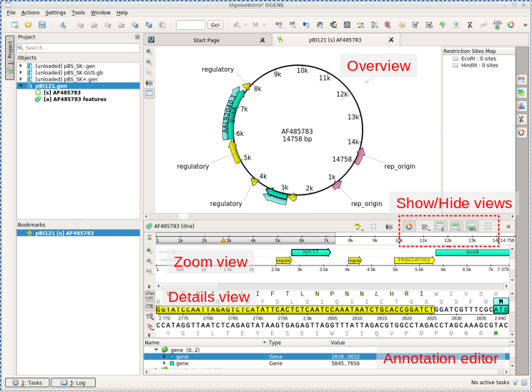Click the Sigma icon beside the overview ruler
The image size is (532, 392).
(149, 237)
